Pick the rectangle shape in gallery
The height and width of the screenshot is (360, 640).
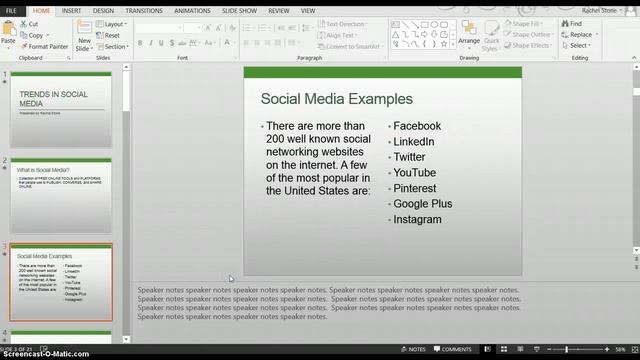pos(424,25)
